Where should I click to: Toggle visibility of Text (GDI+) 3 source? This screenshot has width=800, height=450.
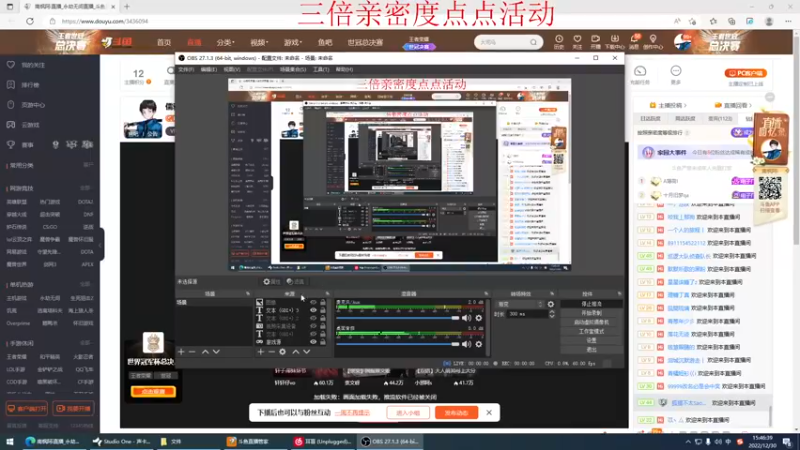point(313,310)
